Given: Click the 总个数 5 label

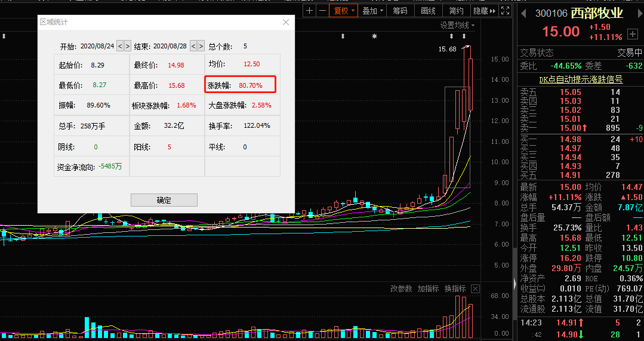Looking at the screenshot, I should point(228,46).
